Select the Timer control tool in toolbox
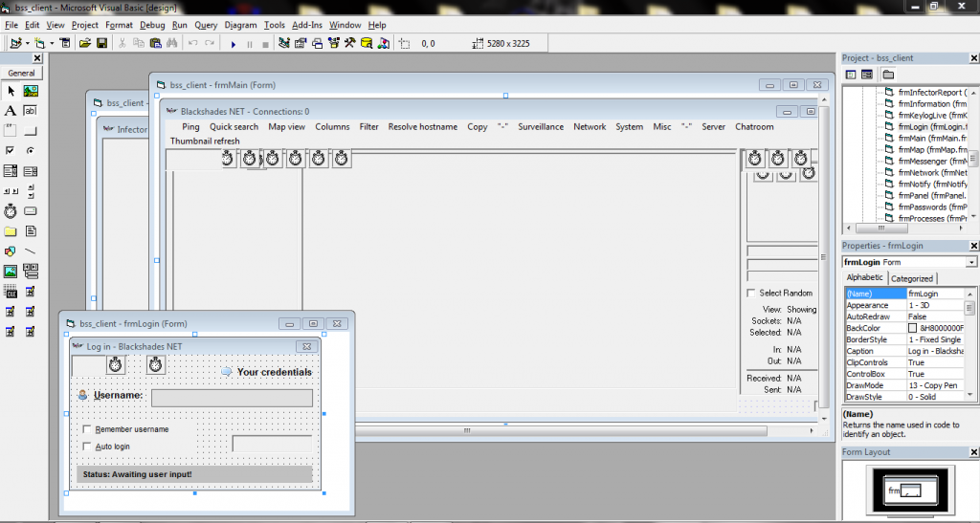This screenshot has width=980, height=523. pos(10,211)
